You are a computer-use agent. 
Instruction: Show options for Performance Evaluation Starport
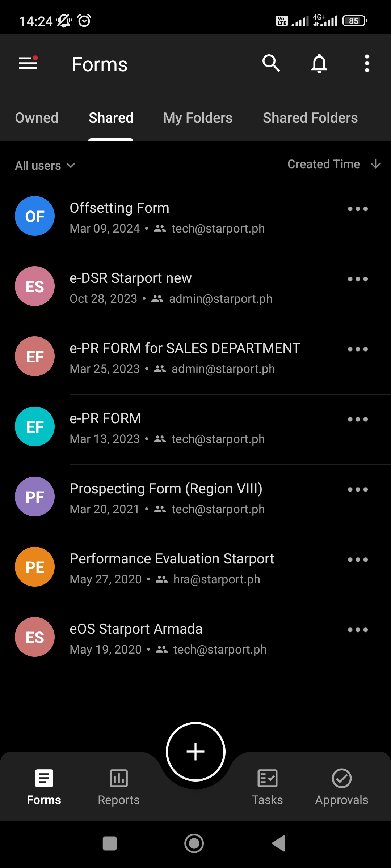coord(358,559)
